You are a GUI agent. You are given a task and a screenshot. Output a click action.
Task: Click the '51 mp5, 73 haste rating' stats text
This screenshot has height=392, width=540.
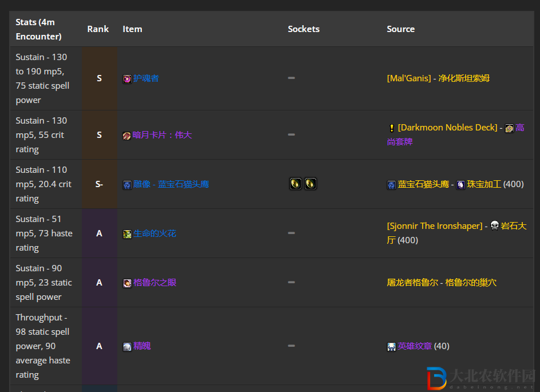coord(44,233)
